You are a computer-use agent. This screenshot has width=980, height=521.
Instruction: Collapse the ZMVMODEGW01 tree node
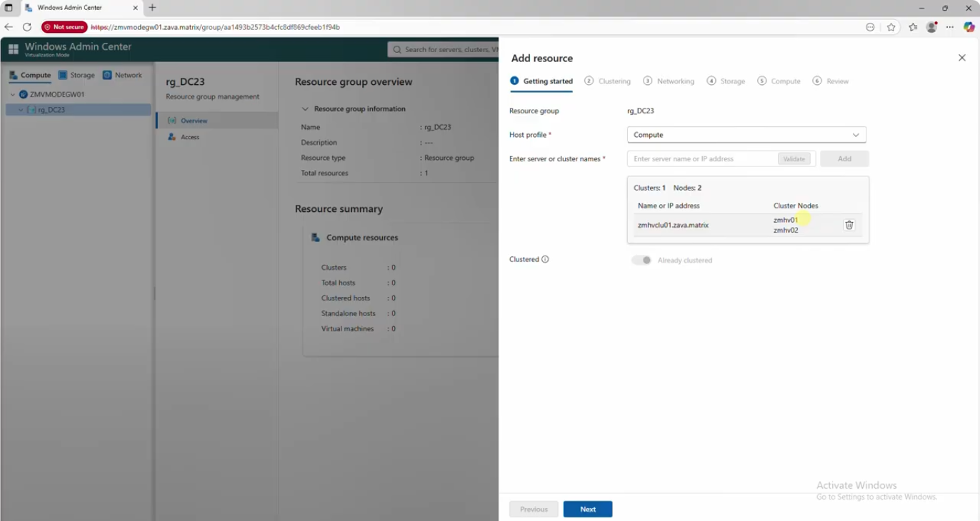point(11,93)
